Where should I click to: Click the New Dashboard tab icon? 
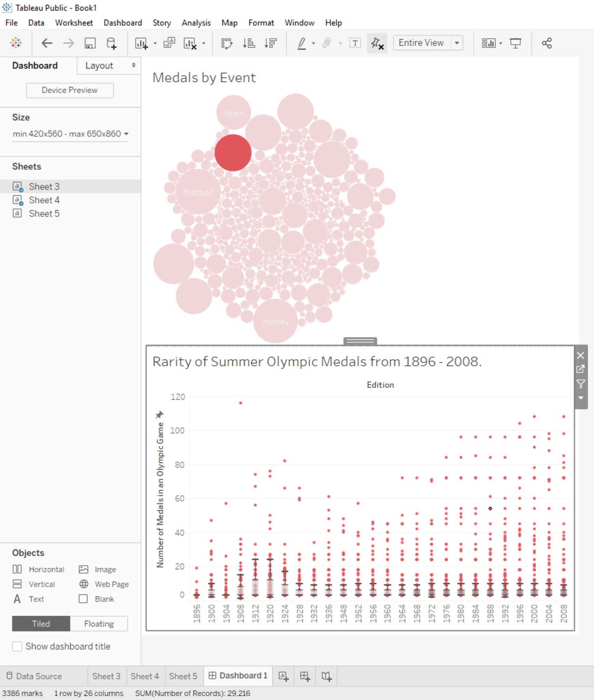[304, 676]
